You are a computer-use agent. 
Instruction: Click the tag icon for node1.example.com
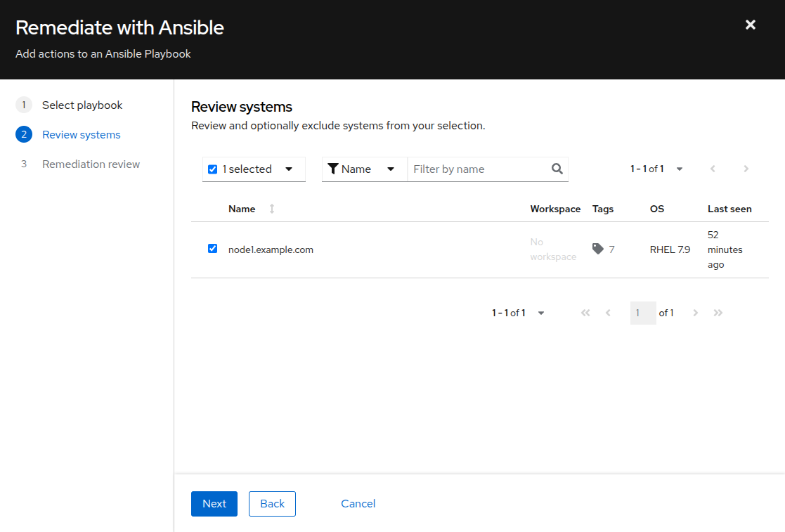598,249
